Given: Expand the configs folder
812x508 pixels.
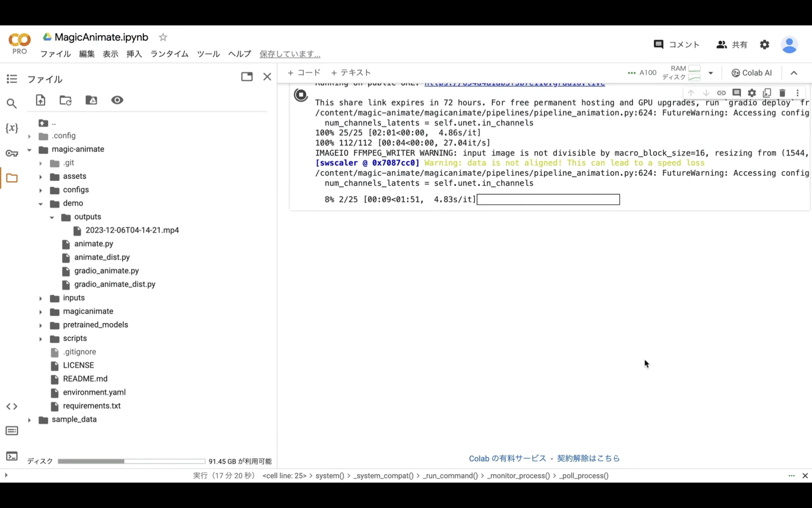Looking at the screenshot, I should (x=41, y=190).
